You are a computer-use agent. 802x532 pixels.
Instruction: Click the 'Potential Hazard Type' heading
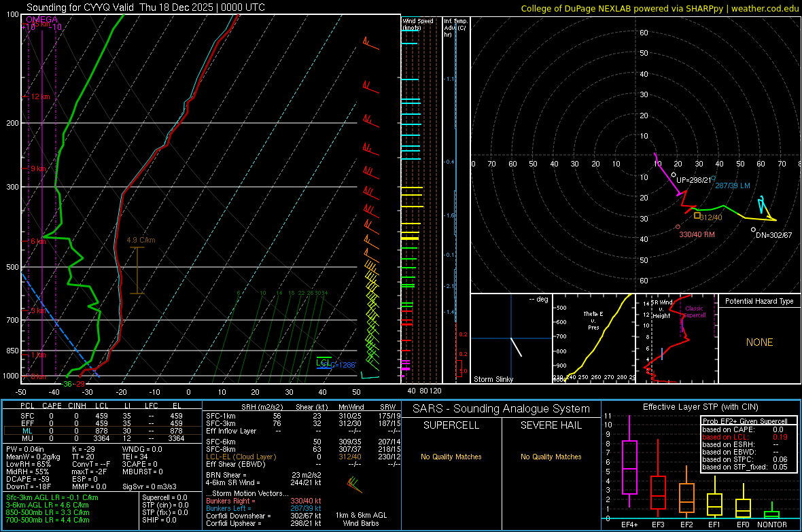(759, 301)
